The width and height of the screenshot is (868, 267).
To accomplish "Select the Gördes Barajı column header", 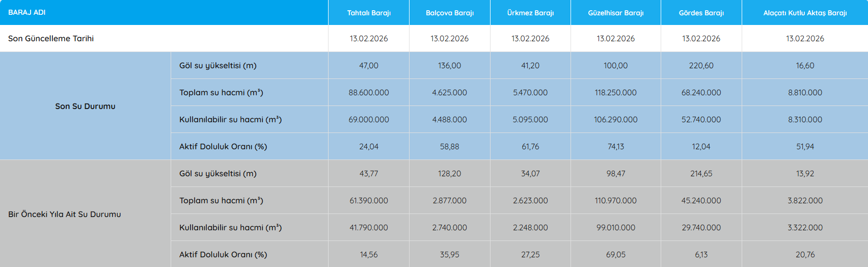I will click(701, 13).
